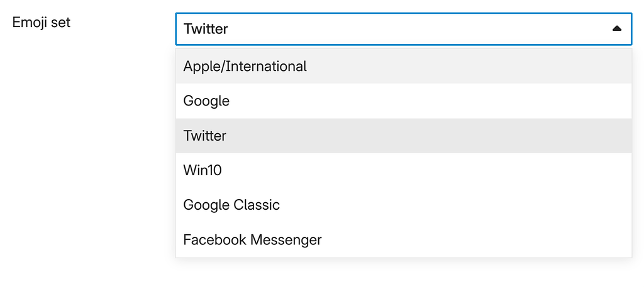The width and height of the screenshot is (644, 287).
Task: Set emoji set to Google Classic
Action: coord(231,205)
